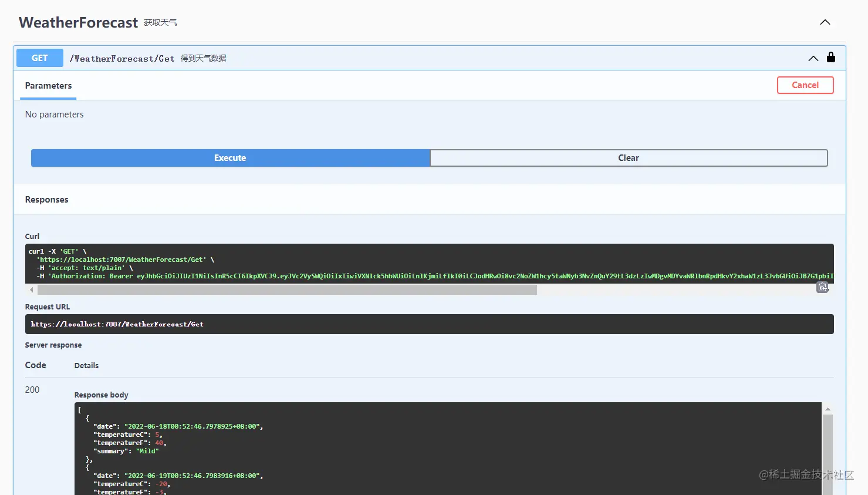The height and width of the screenshot is (495, 868).
Task: Click the 'No parameters' text
Action: 55,115
